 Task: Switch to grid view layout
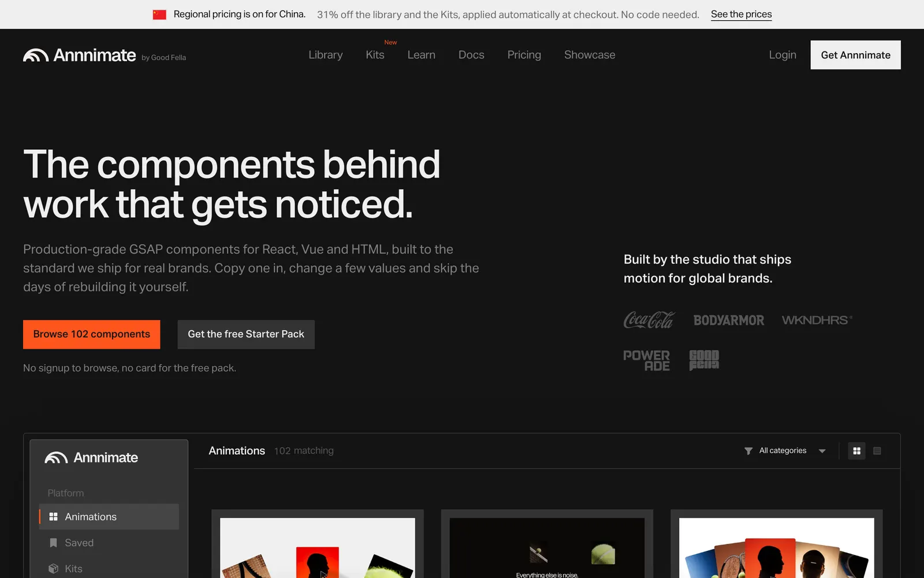pos(856,451)
